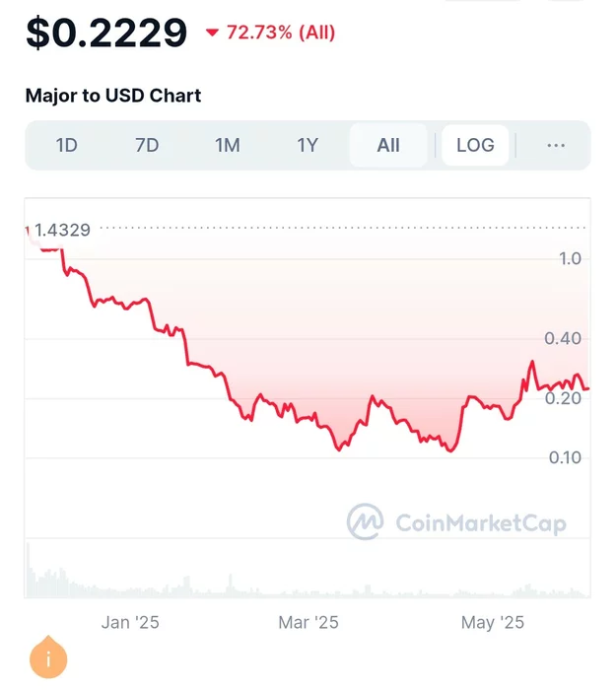This screenshot has height=690, width=616.
Task: Select the All time range tab
Action: (x=388, y=146)
